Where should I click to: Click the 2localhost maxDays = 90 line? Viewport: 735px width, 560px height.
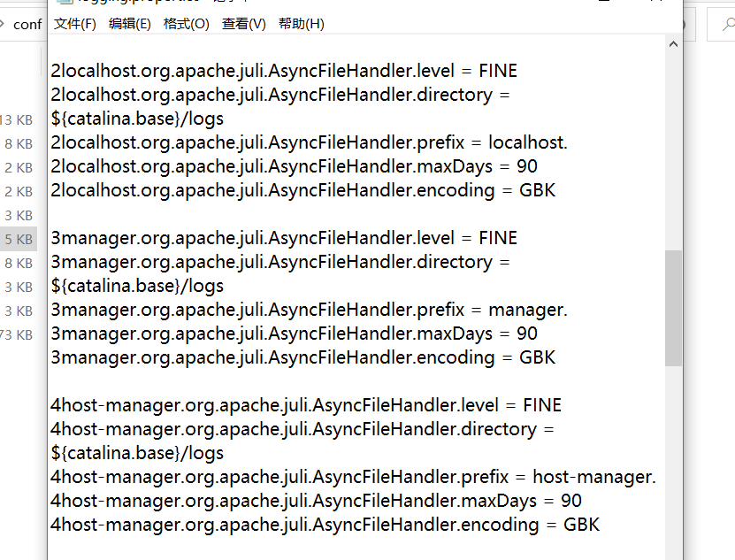pyautogui.click(x=295, y=166)
